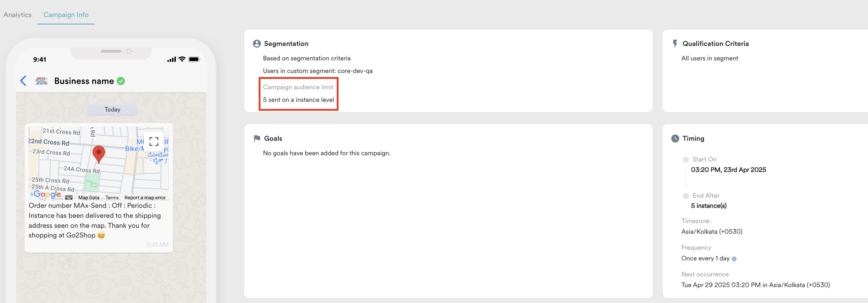Select the Start On timeline marker

pyautogui.click(x=686, y=160)
